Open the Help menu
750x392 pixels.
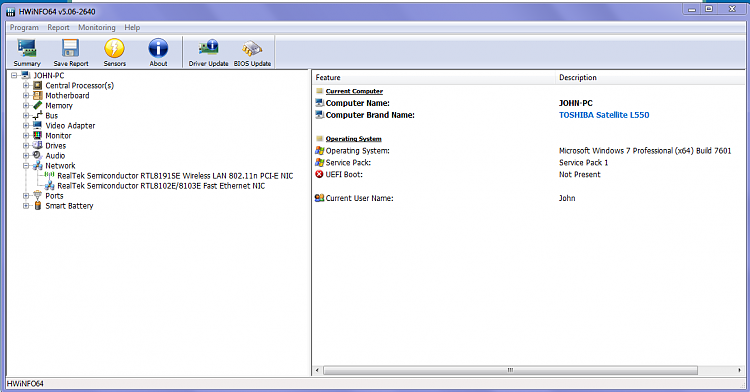click(132, 28)
